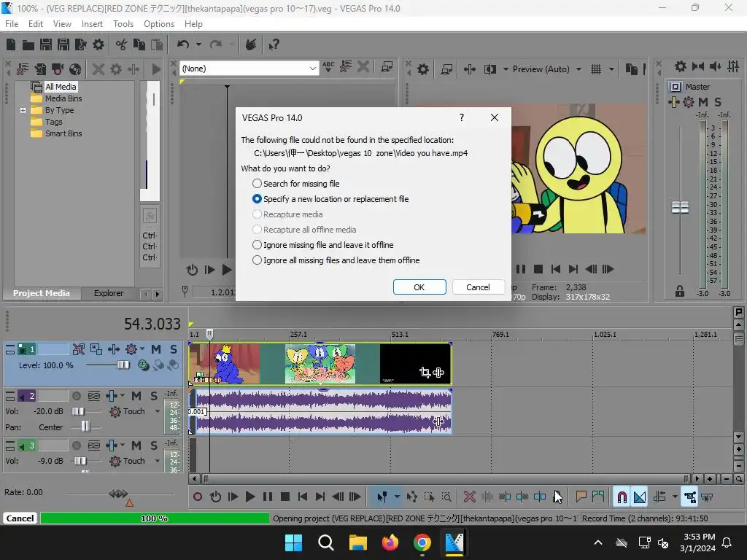Click the Save project icon
The image size is (747, 560).
click(46, 44)
